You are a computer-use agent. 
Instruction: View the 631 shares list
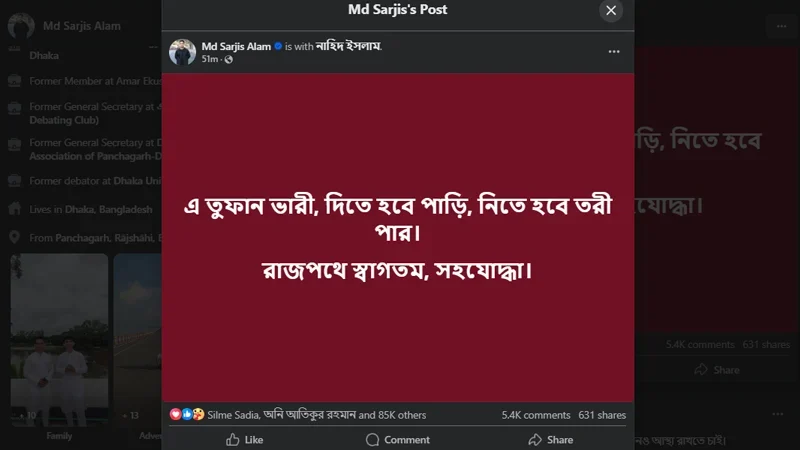coord(602,415)
